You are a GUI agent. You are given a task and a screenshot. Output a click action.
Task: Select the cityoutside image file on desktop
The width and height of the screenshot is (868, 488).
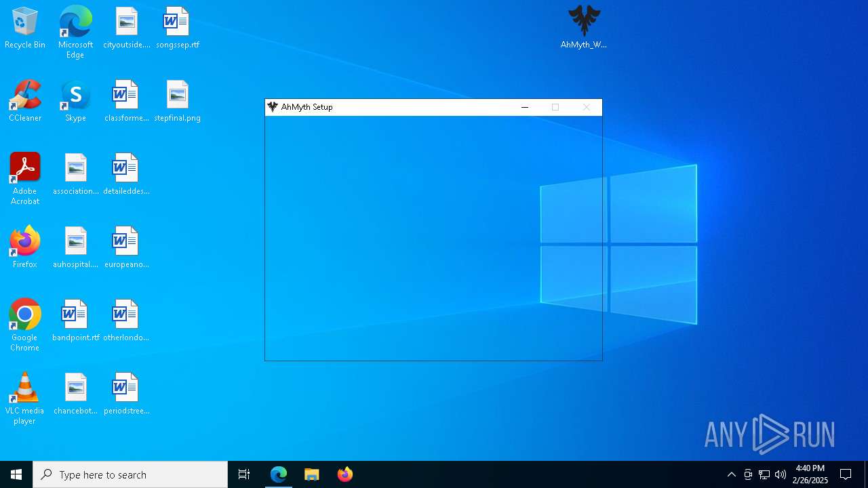pyautogui.click(x=126, y=28)
